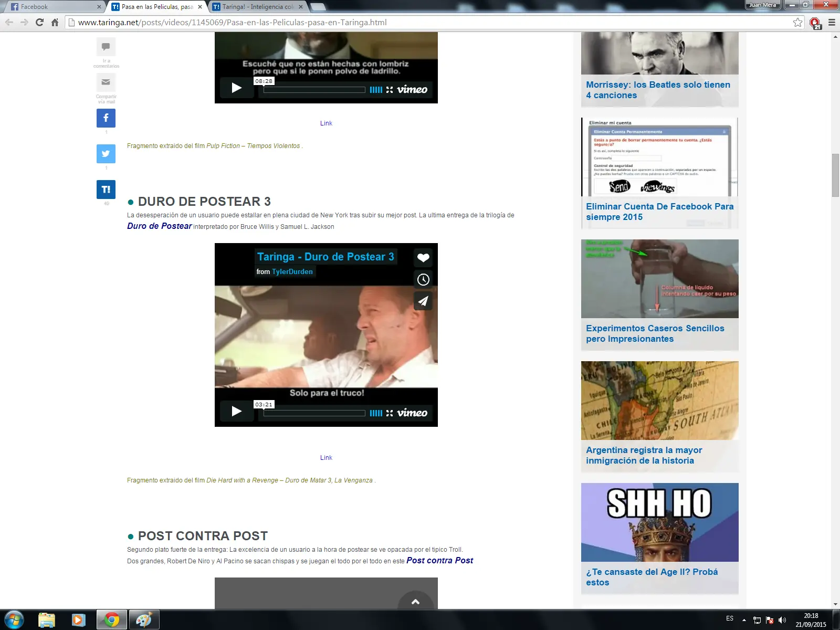This screenshot has width=840, height=630.
Task: Open Windows Explorer from the taskbar
Action: (x=47, y=620)
